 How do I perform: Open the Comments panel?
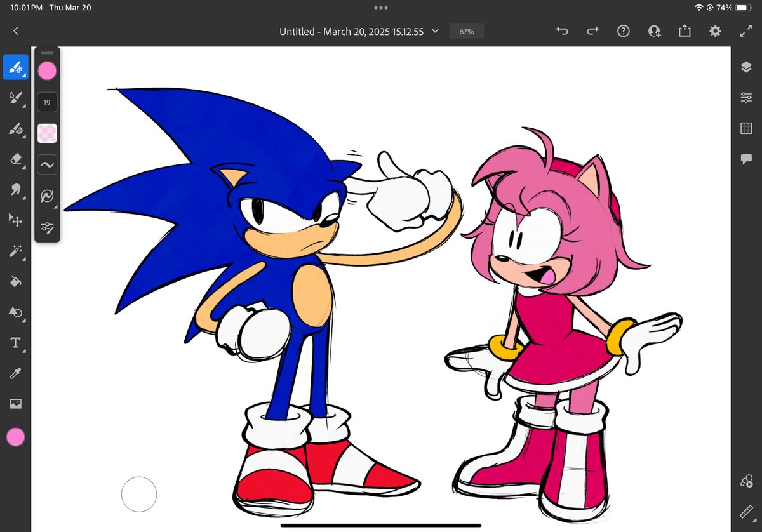click(x=746, y=159)
